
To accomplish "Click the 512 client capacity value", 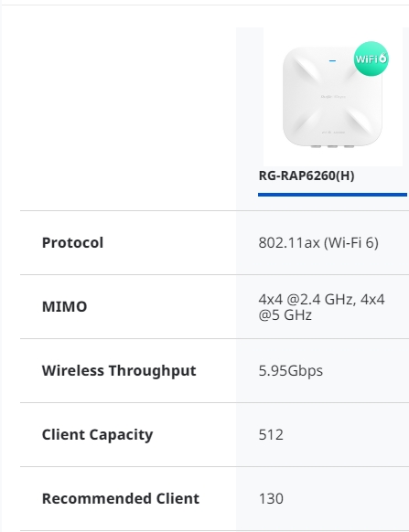I will (x=271, y=434).
